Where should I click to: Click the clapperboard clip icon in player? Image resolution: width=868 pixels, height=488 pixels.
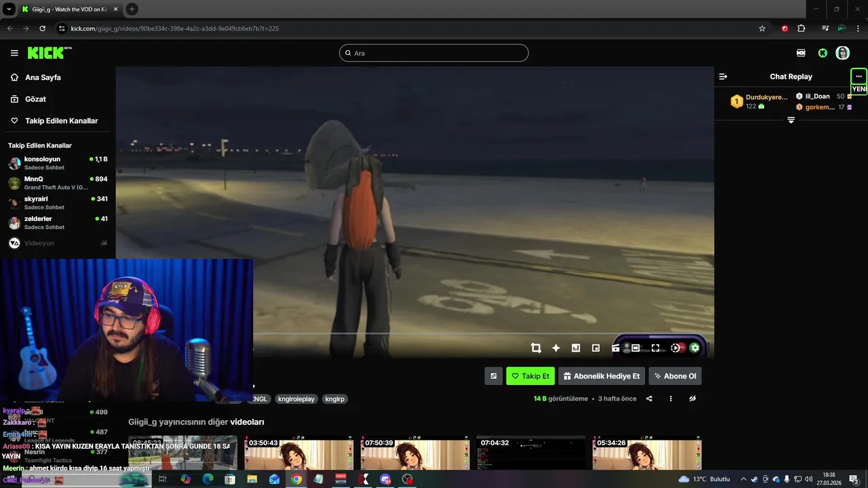tap(616, 348)
